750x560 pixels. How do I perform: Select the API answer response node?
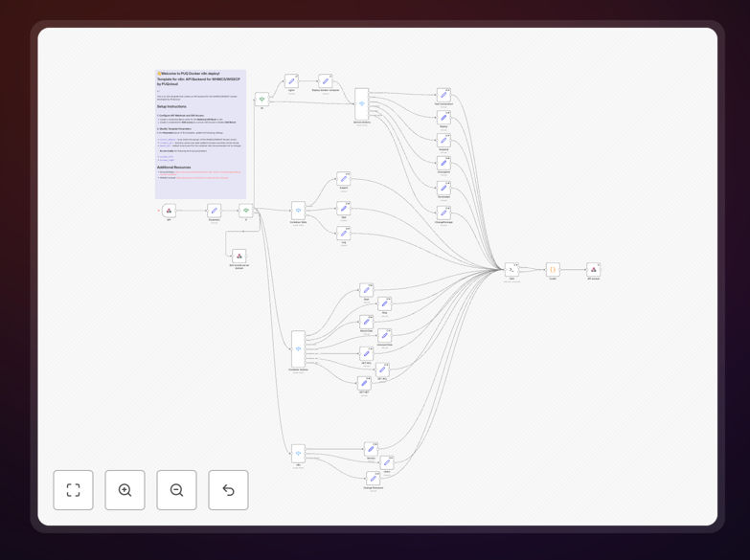tap(593, 270)
